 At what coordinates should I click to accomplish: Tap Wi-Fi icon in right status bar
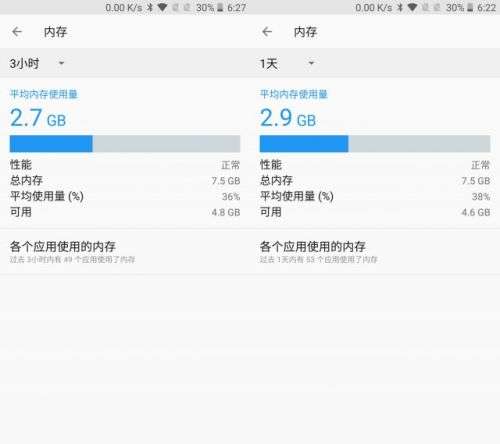point(412,7)
